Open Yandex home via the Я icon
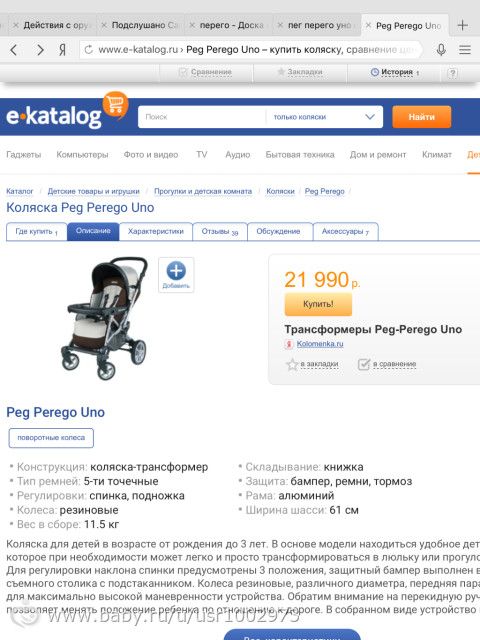This screenshot has height=640, width=480. click(62, 50)
